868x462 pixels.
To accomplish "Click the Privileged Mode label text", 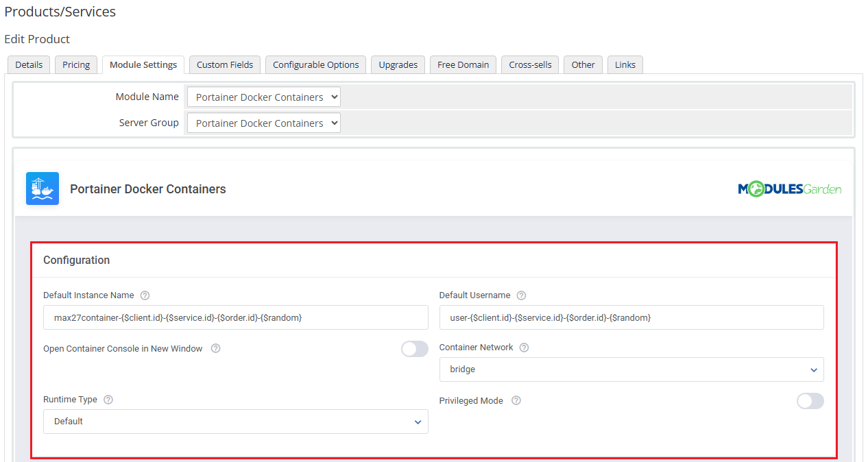I will tap(471, 401).
